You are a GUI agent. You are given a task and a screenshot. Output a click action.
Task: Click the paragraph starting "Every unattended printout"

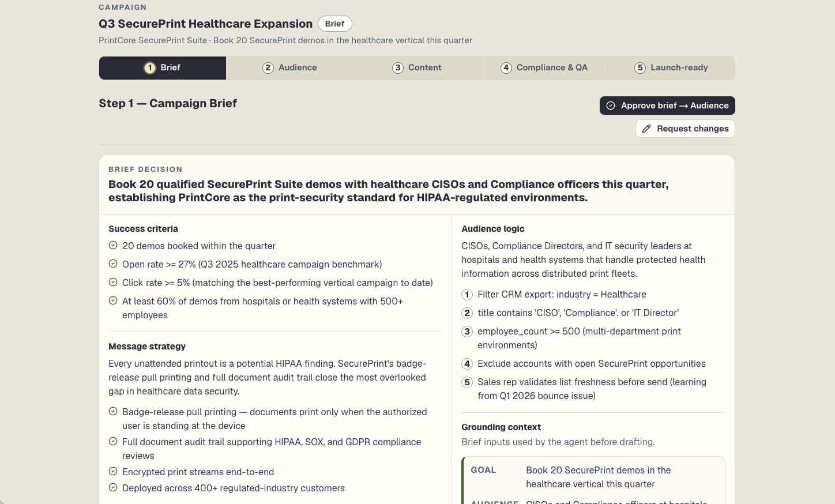(268, 377)
